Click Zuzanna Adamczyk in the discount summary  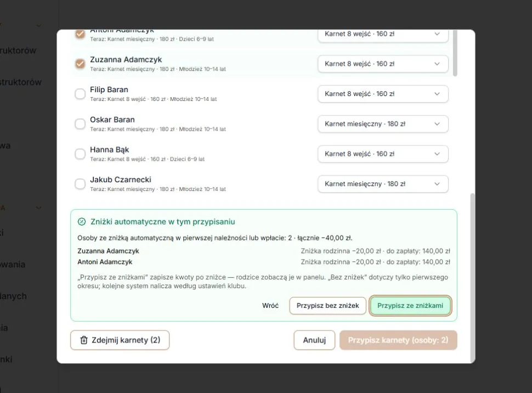point(108,251)
